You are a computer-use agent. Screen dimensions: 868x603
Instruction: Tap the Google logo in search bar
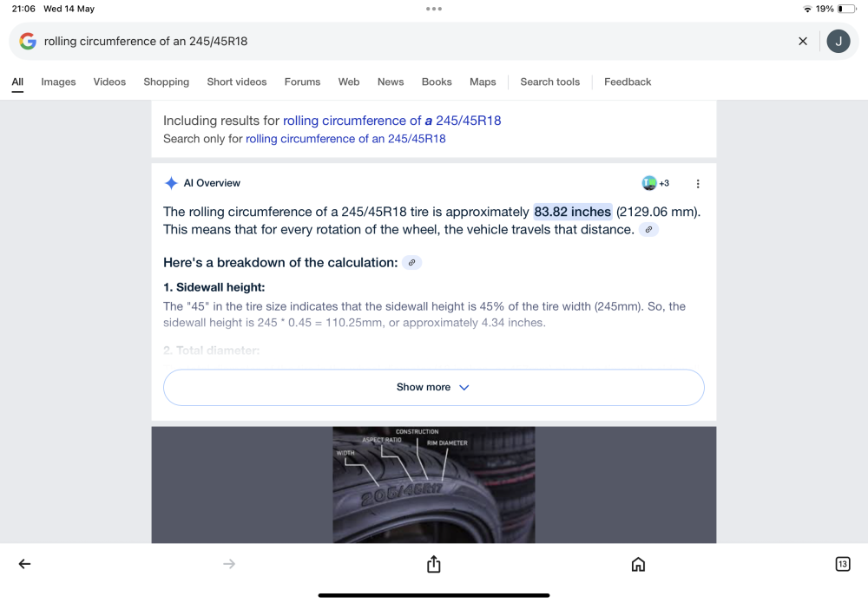pyautogui.click(x=28, y=41)
